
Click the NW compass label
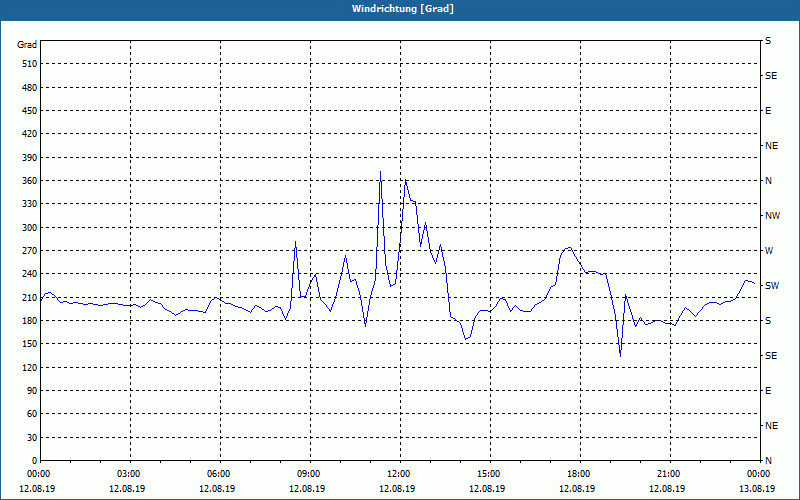tap(772, 216)
